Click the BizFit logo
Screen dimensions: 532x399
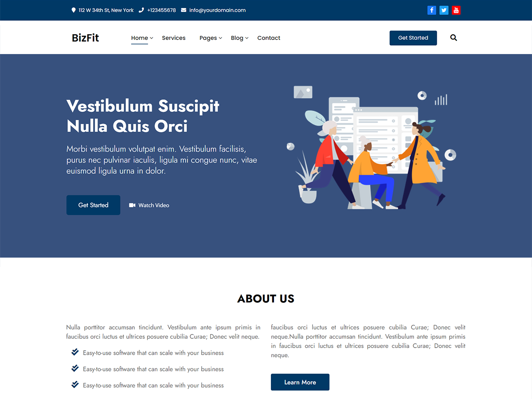[x=85, y=38]
